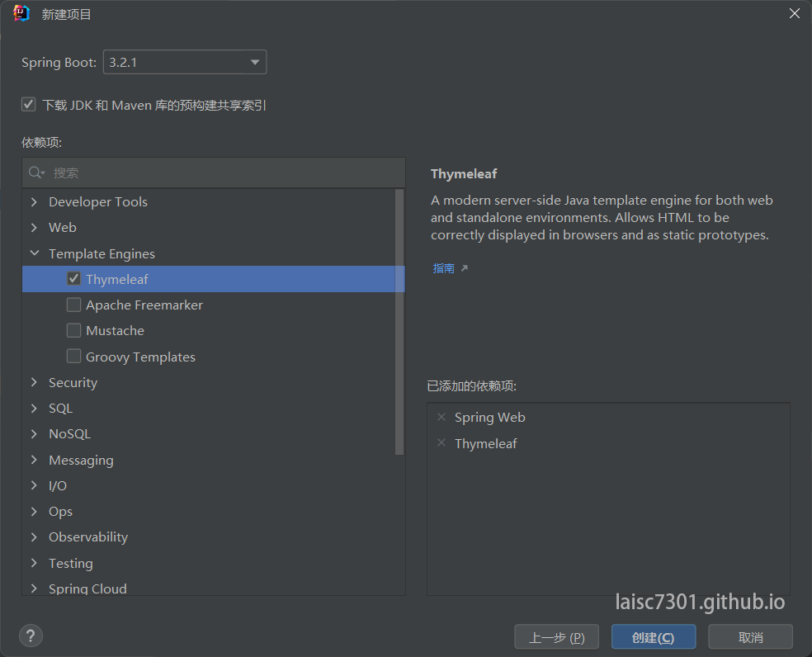This screenshot has width=812, height=657.
Task: Enable the Apache Freemarker checkbox
Action: pyautogui.click(x=73, y=305)
